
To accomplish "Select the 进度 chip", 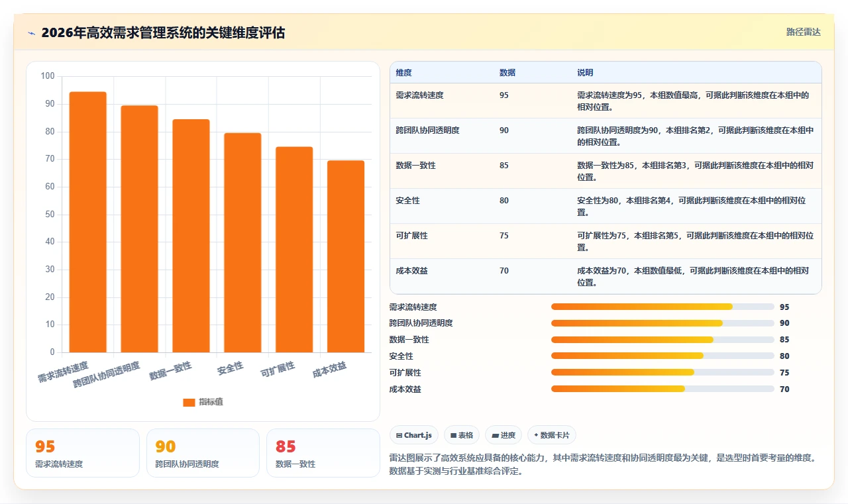I will 503,435.
